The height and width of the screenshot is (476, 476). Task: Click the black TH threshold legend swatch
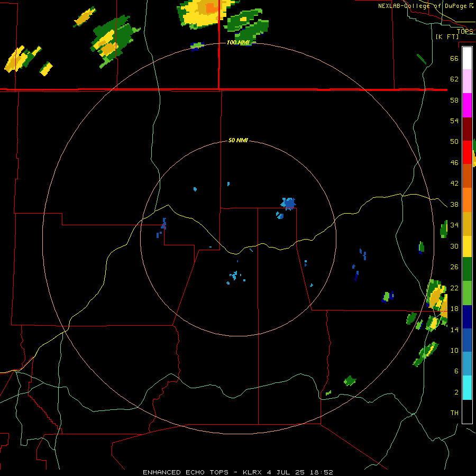(x=467, y=411)
